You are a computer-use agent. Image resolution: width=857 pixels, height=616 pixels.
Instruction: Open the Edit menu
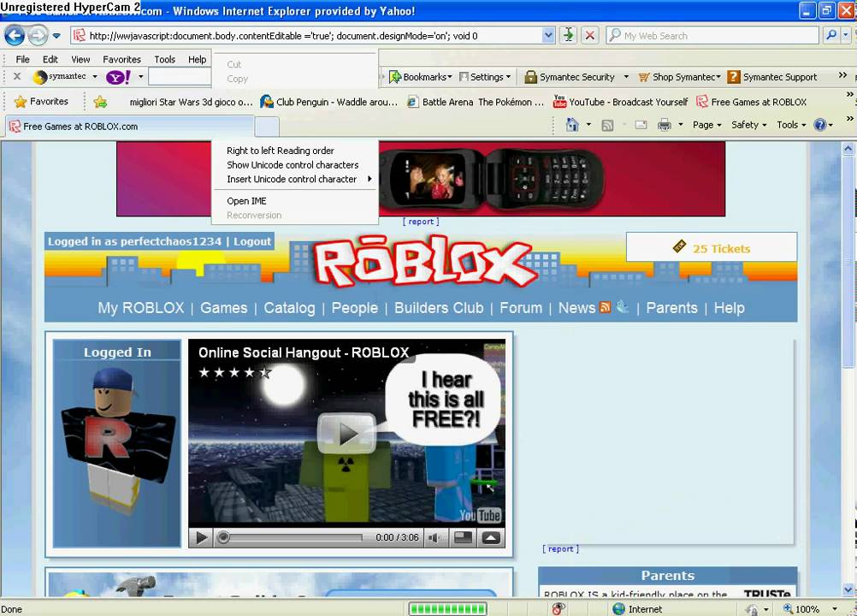click(x=50, y=59)
